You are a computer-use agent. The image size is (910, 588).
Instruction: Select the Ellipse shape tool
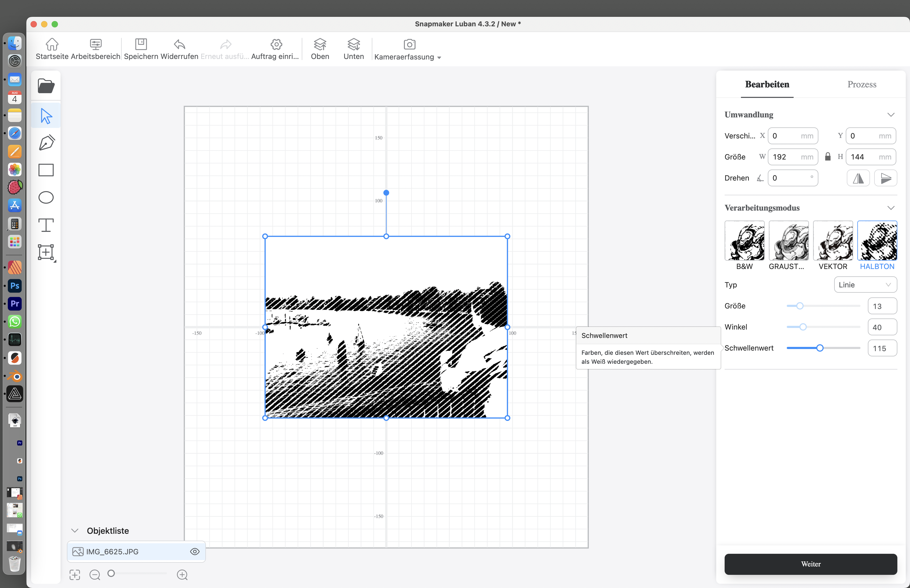[46, 197]
